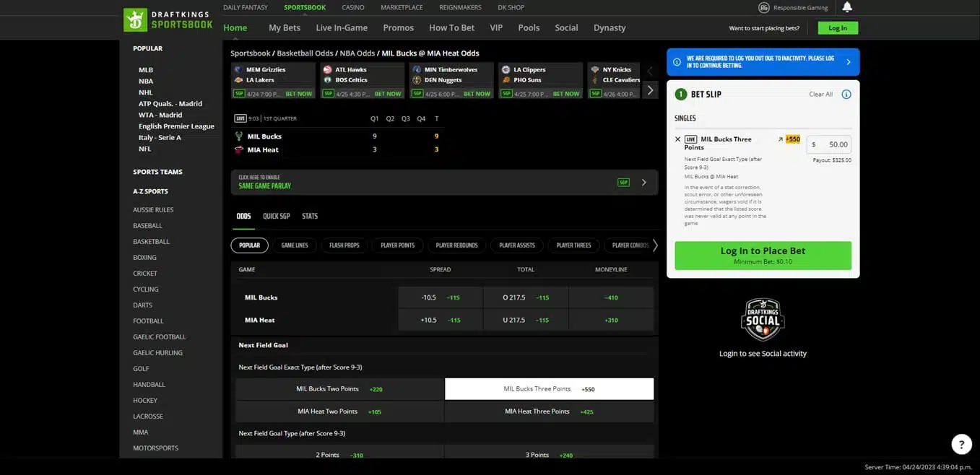Screen dimensions: 980x475
Task: Select the Player Rebounds filter
Action: pyautogui.click(x=457, y=245)
